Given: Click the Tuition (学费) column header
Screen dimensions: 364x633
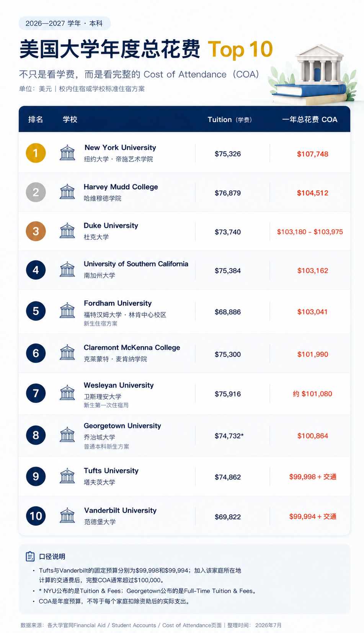Looking at the screenshot, I should pyautogui.click(x=230, y=119).
